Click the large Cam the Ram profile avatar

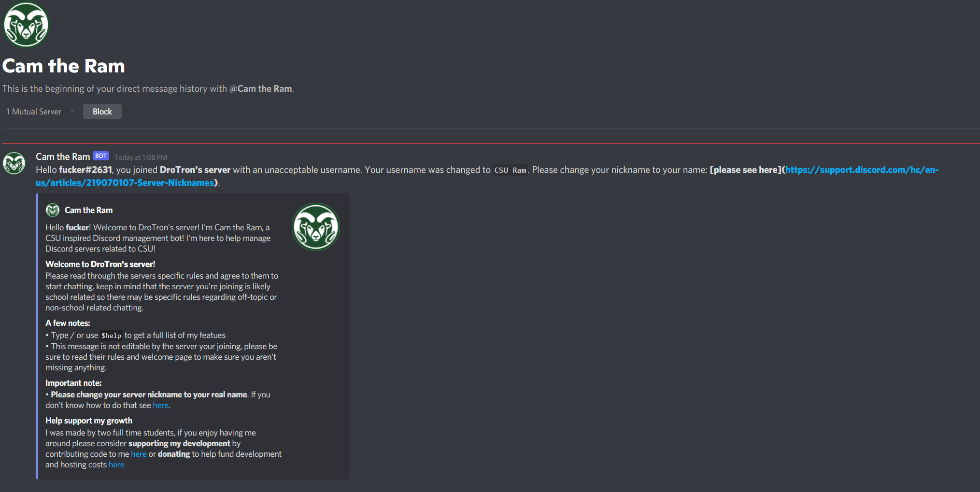(26, 25)
